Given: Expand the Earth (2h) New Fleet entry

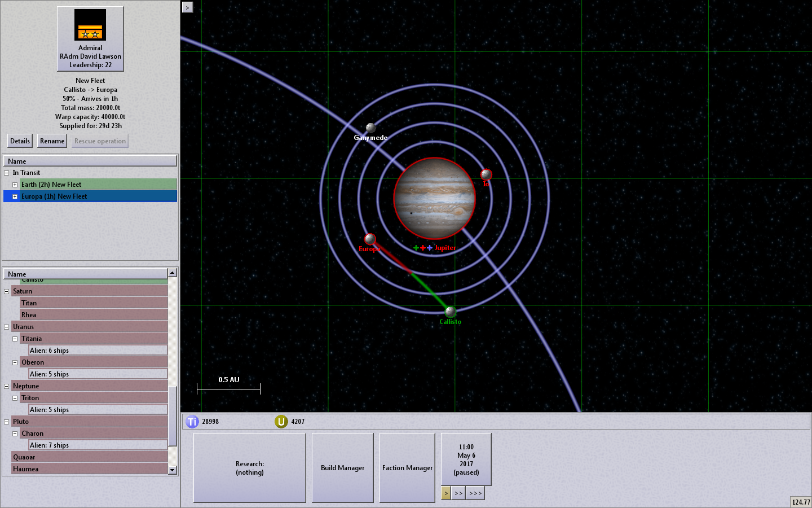Looking at the screenshot, I should (15, 185).
